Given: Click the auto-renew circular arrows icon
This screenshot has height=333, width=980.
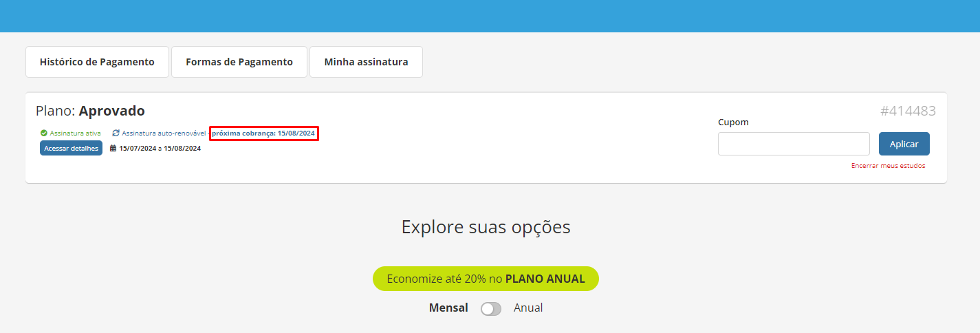Looking at the screenshot, I should click(116, 133).
